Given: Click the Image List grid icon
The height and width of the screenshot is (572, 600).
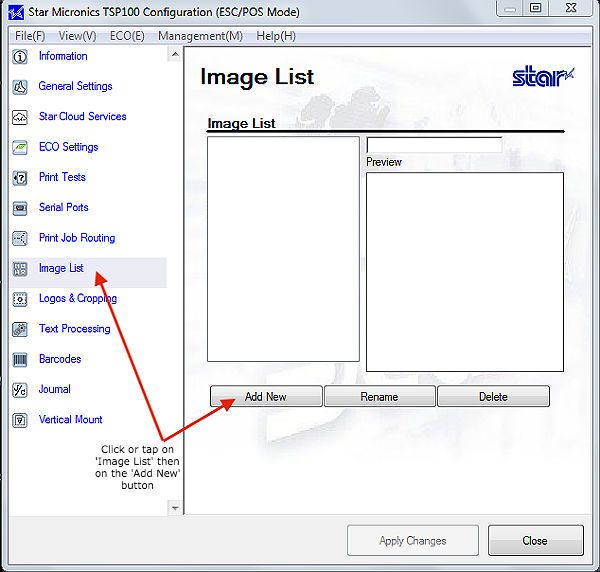Looking at the screenshot, I should tap(20, 269).
